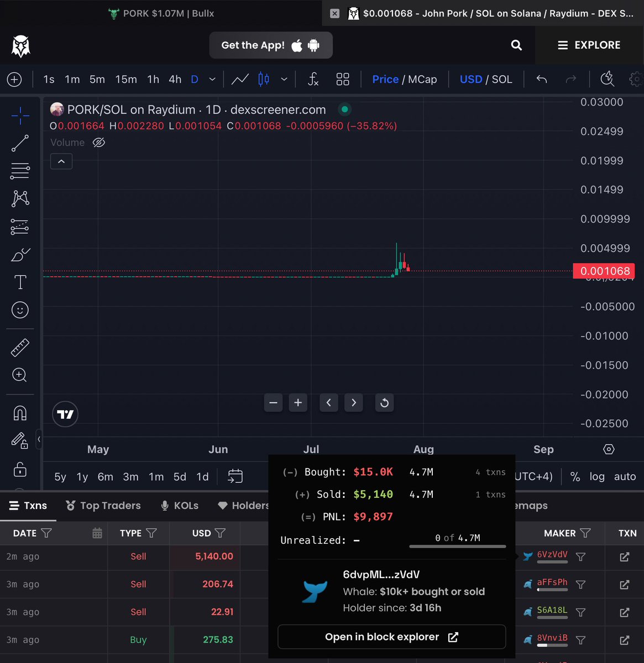Filter transactions by DATE
Viewport: 644px width, 663px height.
[x=46, y=533]
